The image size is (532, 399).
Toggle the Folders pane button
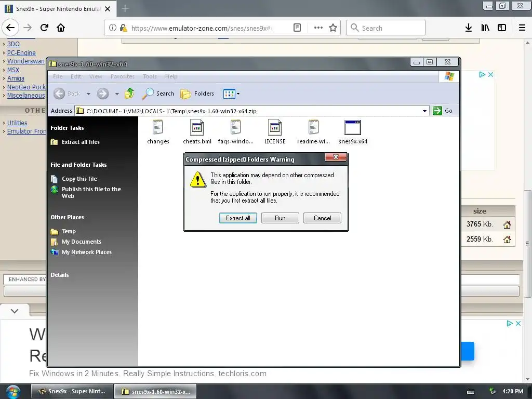tap(197, 94)
